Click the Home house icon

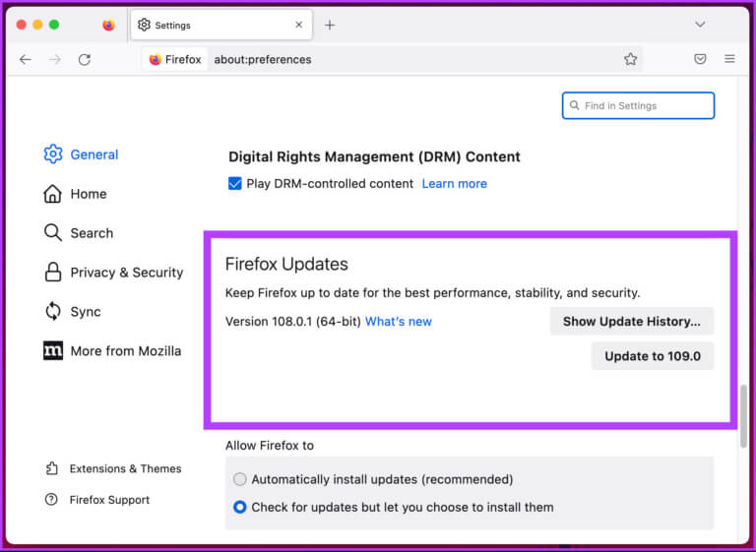point(52,194)
